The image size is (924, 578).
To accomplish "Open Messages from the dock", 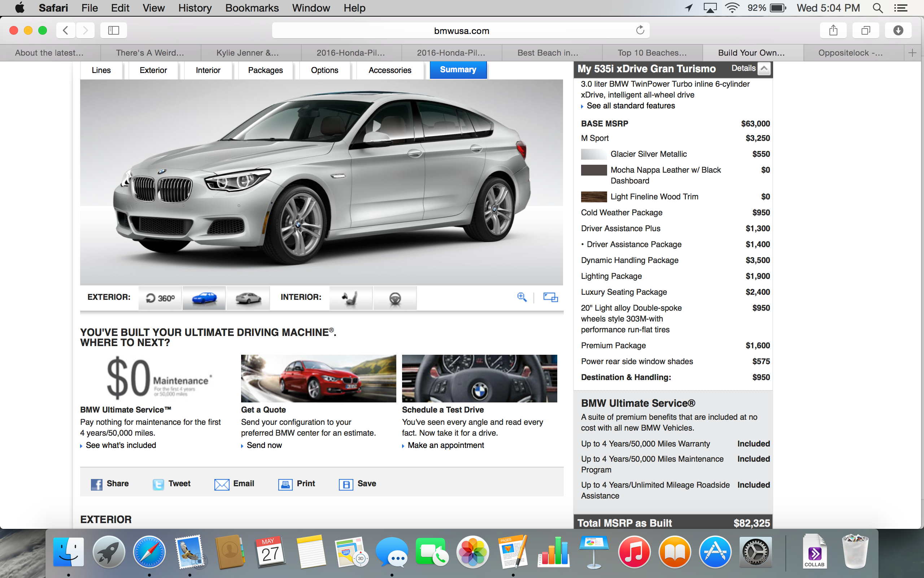I will 392,552.
